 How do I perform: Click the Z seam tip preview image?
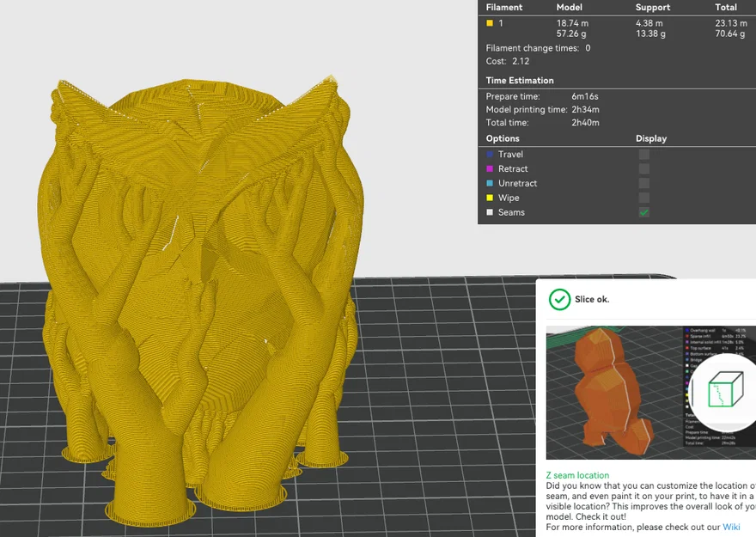[651, 393]
